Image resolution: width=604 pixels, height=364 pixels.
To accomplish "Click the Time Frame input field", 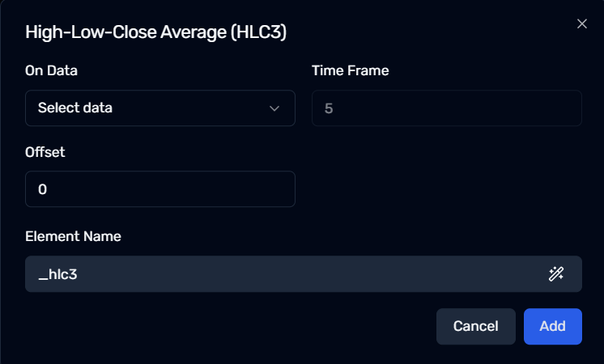I will (x=447, y=108).
